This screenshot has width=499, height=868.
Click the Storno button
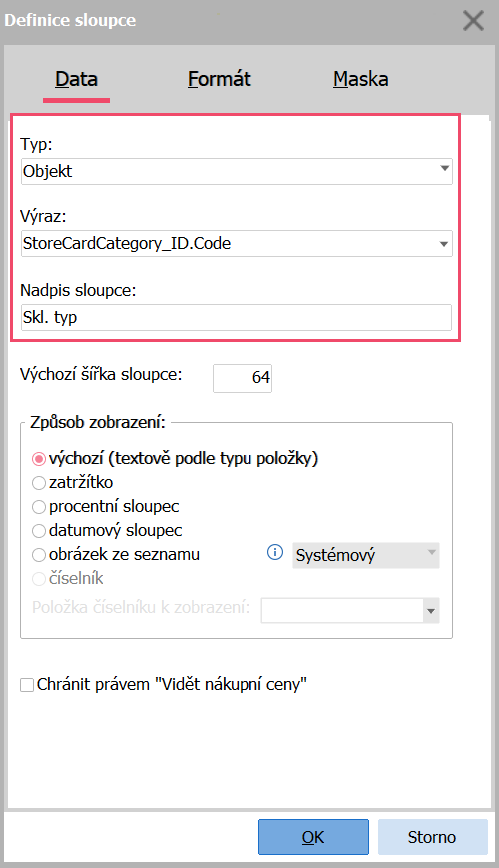point(432,837)
